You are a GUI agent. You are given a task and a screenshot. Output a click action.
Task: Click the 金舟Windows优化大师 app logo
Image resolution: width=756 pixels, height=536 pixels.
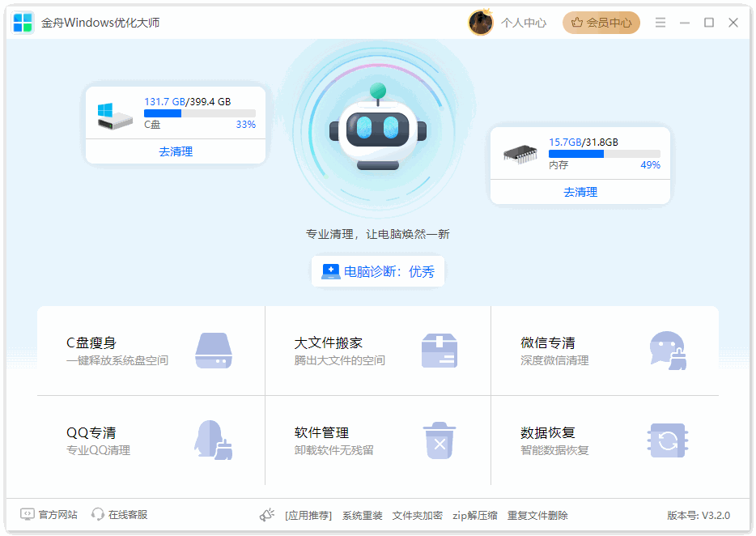[22, 23]
